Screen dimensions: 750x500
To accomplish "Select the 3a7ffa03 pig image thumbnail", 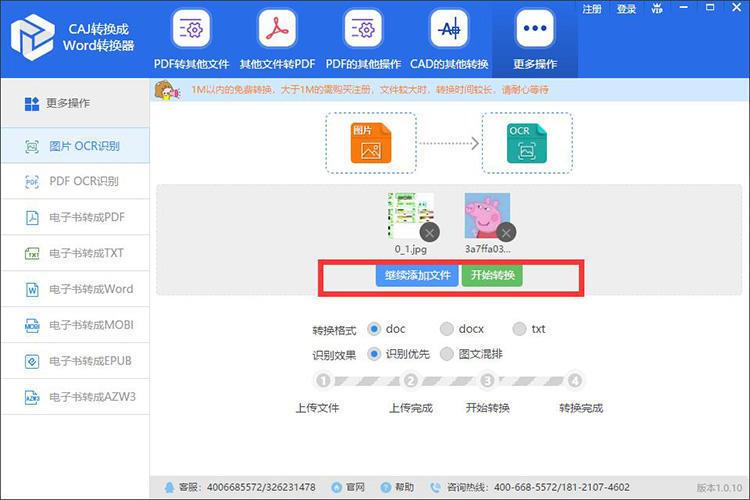I will point(487,215).
